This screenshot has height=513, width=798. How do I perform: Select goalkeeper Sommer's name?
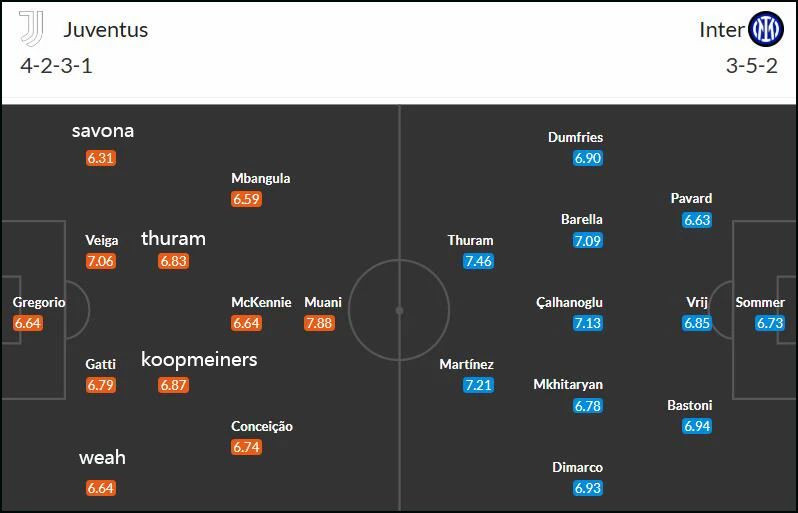pyautogui.click(x=760, y=302)
